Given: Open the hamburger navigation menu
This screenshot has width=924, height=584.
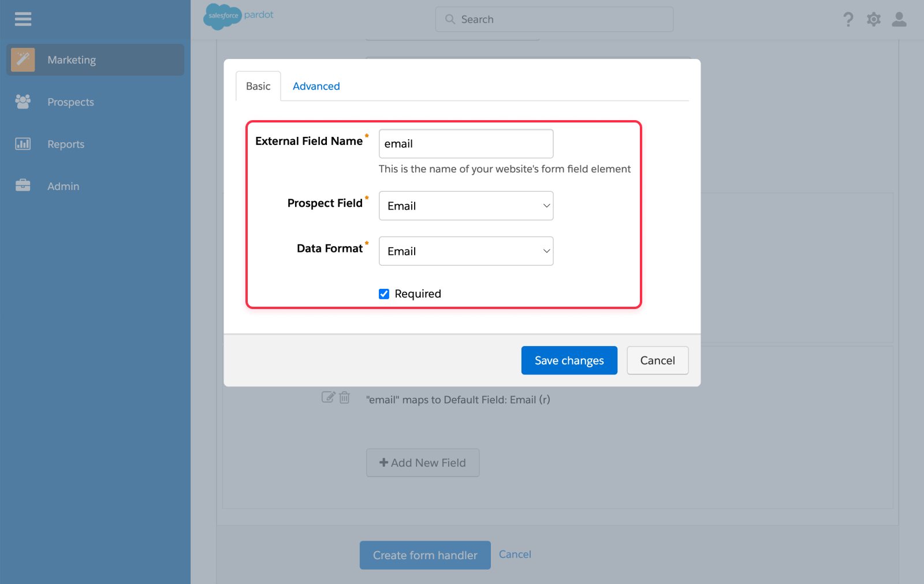Looking at the screenshot, I should pyautogui.click(x=23, y=19).
